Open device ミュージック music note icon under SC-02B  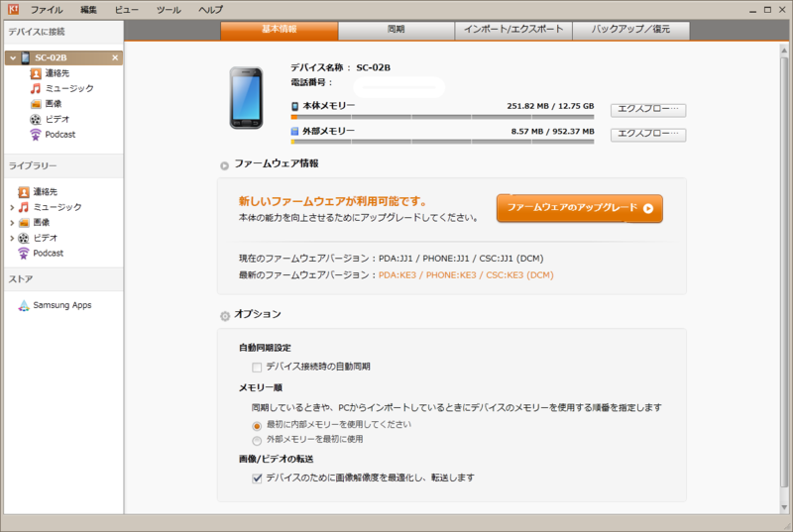pos(36,89)
